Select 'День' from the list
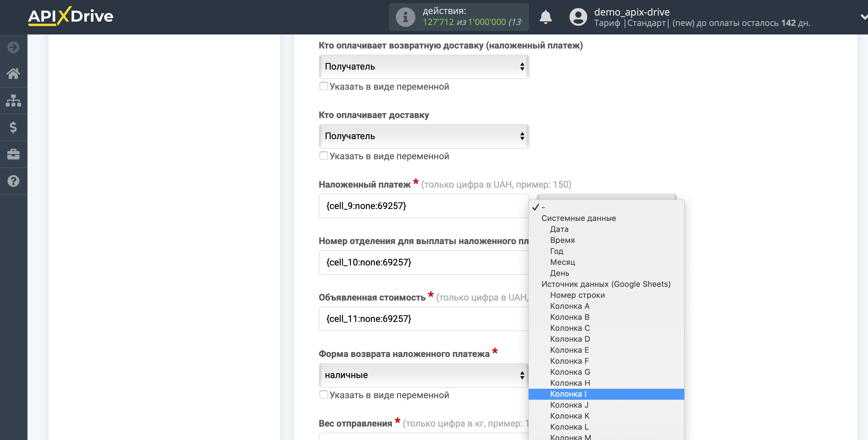 (606, 273)
